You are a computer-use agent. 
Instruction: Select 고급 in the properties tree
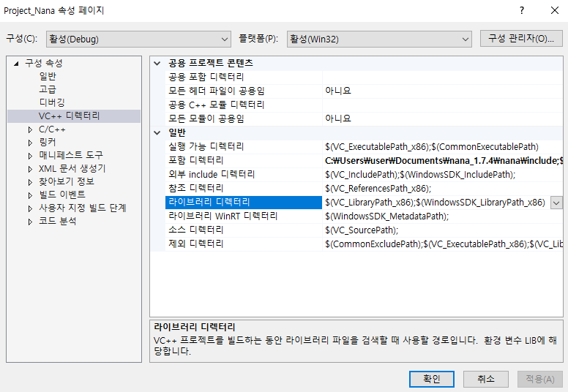click(48, 89)
